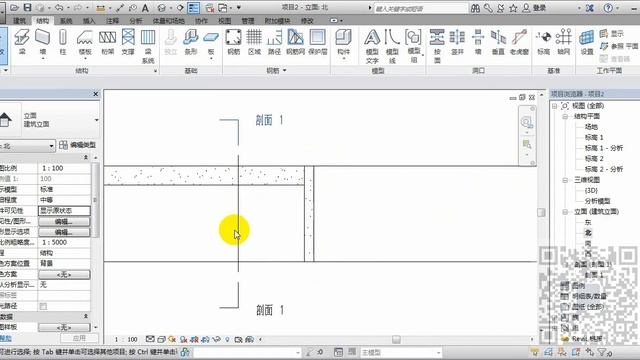Click the 应用 (Apply) button
This screenshot has height=360, width=640.
click(x=79, y=338)
